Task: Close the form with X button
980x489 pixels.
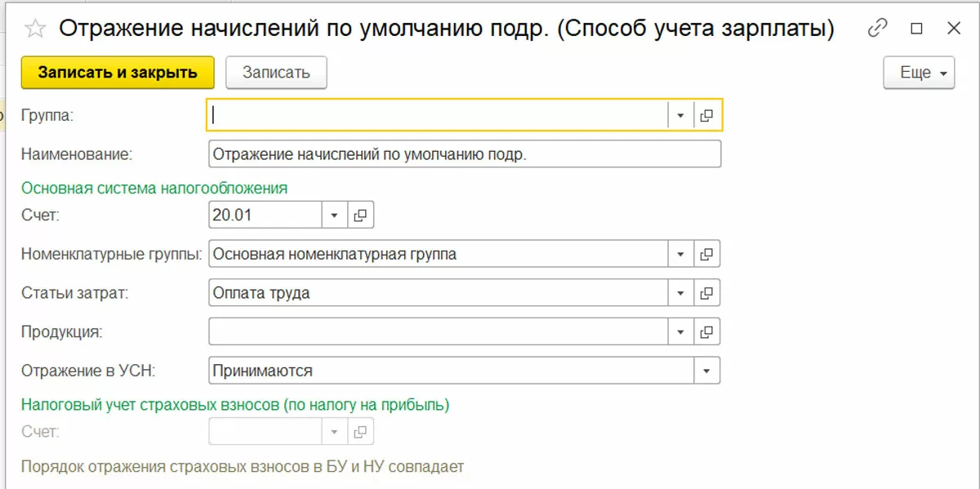Action: pos(953,29)
